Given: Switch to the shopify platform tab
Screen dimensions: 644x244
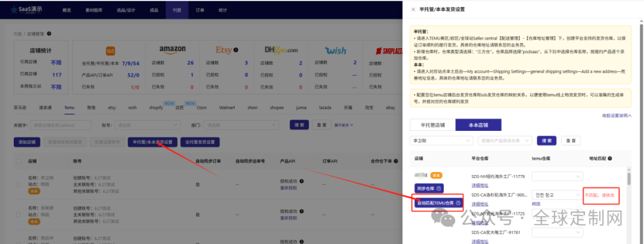Looking at the screenshot, I should [x=156, y=108].
